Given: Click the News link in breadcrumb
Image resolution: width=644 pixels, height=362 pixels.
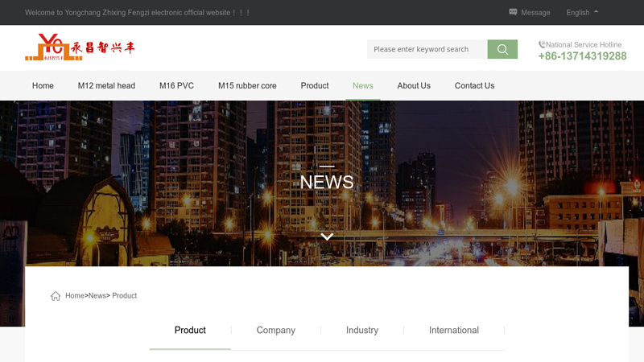Looking at the screenshot, I should coord(97,296).
